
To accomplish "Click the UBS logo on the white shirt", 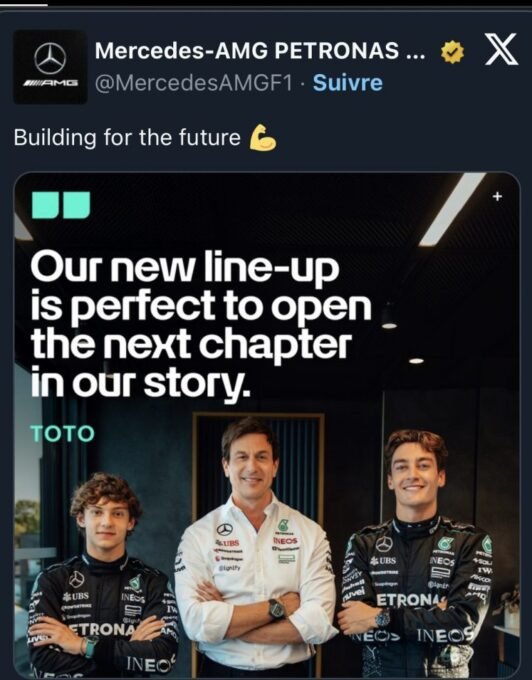I will point(228,543).
